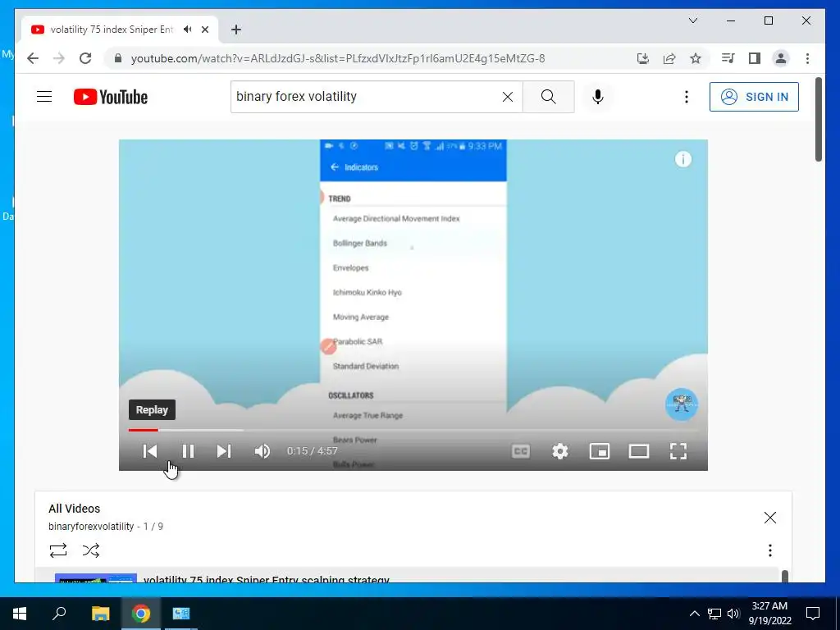Run search with the magnifier button
This screenshot has height=630, width=840.
(548, 97)
